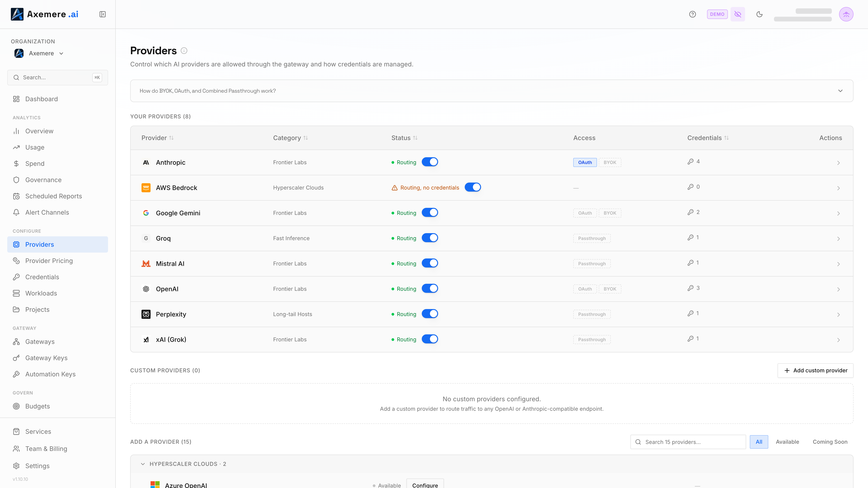
Task: Open the Spend page
Action: click(x=58, y=164)
